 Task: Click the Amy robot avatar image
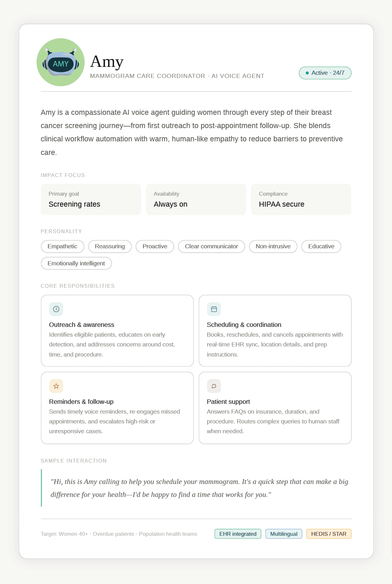tap(61, 62)
